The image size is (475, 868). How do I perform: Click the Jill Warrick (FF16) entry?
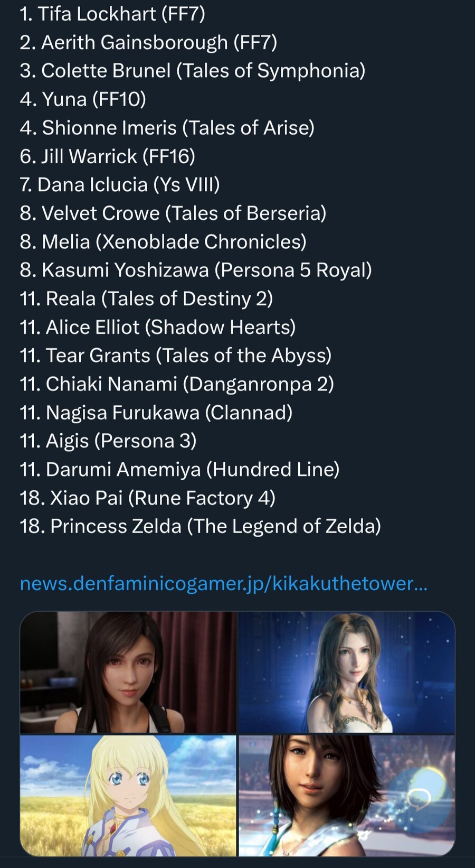107,156
